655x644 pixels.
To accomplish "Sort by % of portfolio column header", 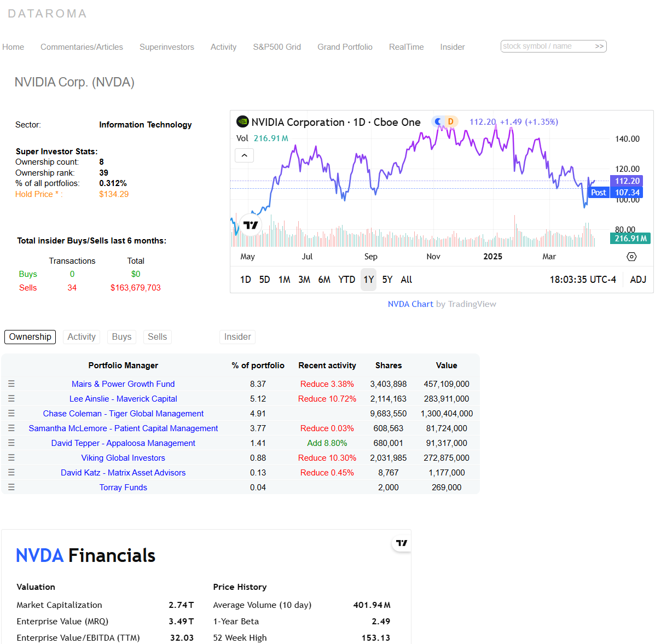I will point(258,365).
